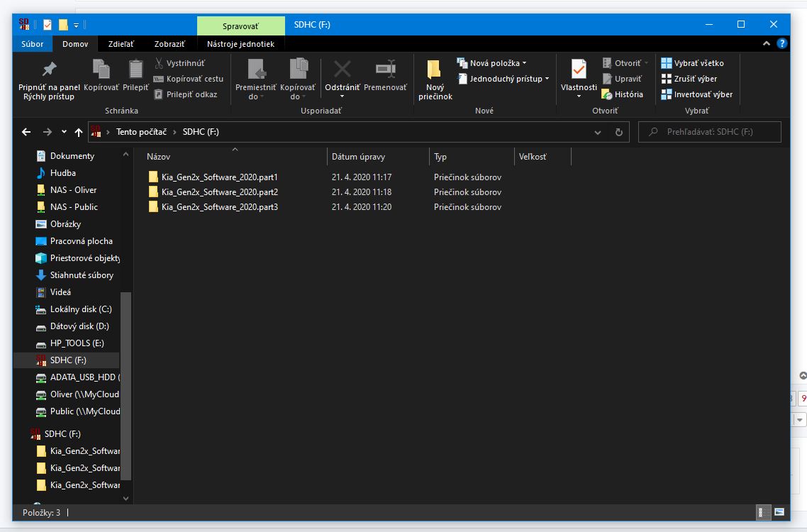
Task: Open HP_TOOLS (E:) in sidebar
Action: [70, 343]
